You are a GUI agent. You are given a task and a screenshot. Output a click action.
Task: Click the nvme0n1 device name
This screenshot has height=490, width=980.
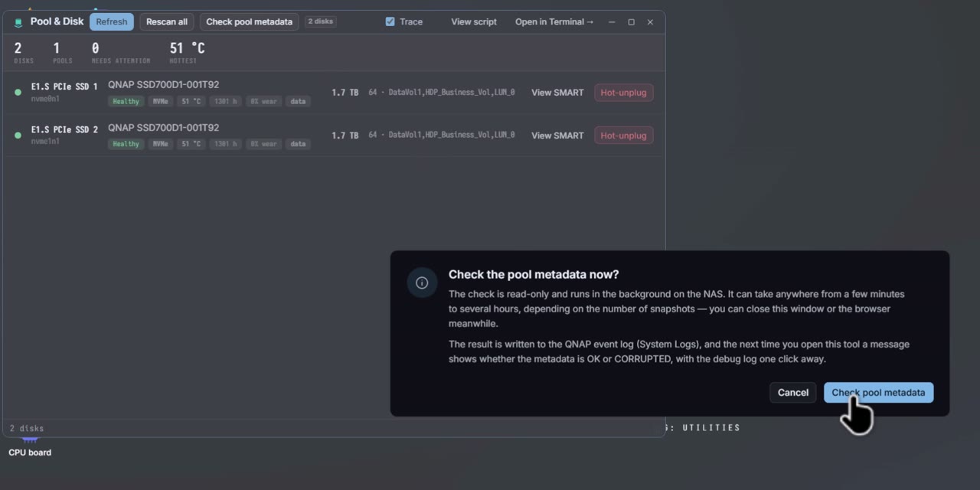(45, 99)
